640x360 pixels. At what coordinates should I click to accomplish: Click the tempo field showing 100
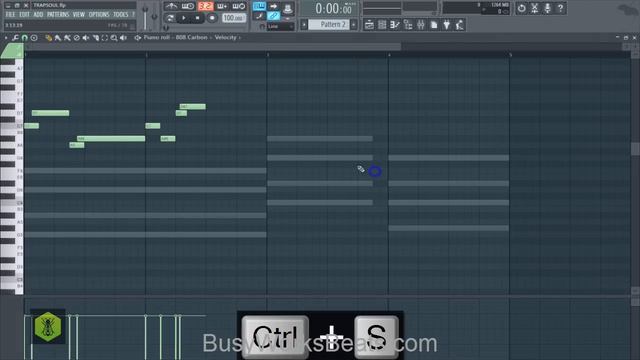pyautogui.click(x=234, y=18)
